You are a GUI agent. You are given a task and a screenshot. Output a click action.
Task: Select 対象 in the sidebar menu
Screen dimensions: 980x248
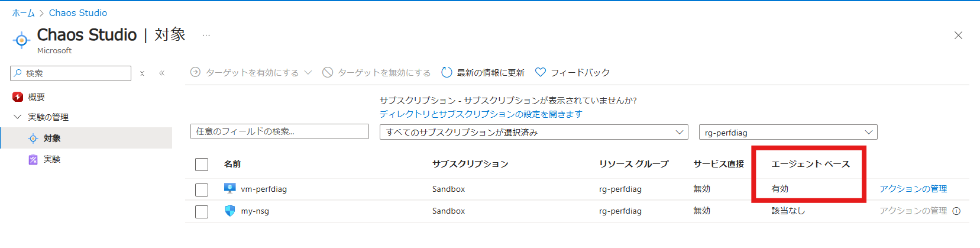(52, 139)
